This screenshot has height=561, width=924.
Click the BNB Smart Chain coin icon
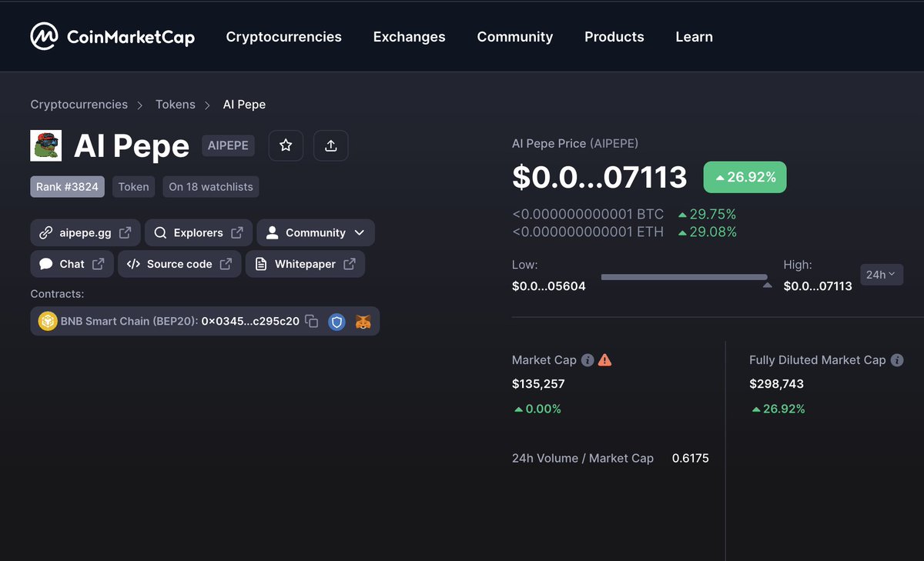49,321
